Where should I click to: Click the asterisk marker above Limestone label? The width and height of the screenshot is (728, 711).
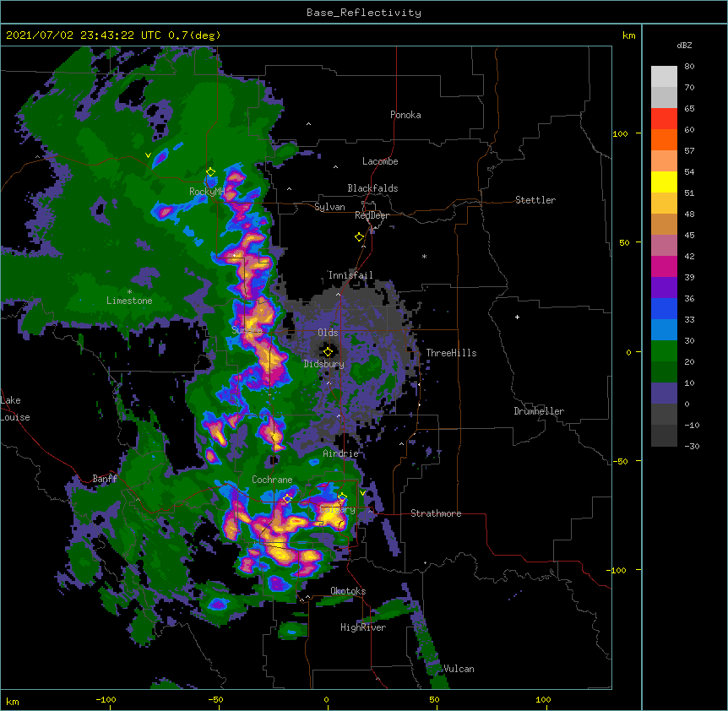pos(129,291)
